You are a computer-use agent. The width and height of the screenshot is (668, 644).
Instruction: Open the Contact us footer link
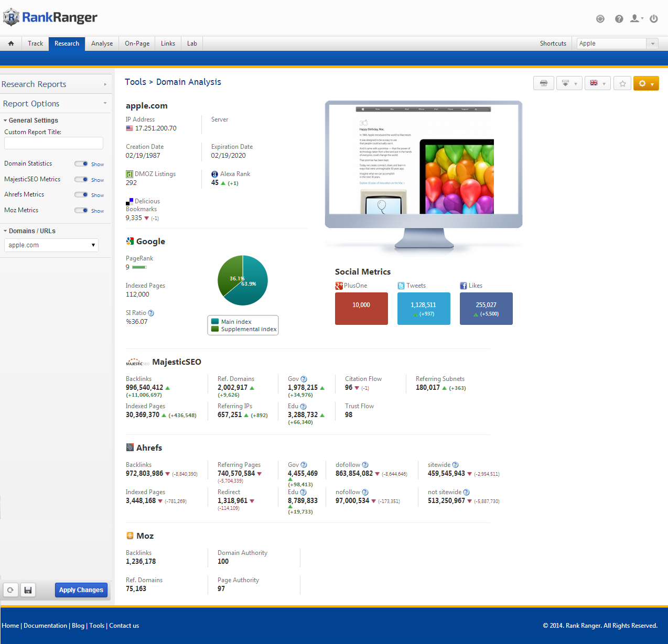pos(124,626)
